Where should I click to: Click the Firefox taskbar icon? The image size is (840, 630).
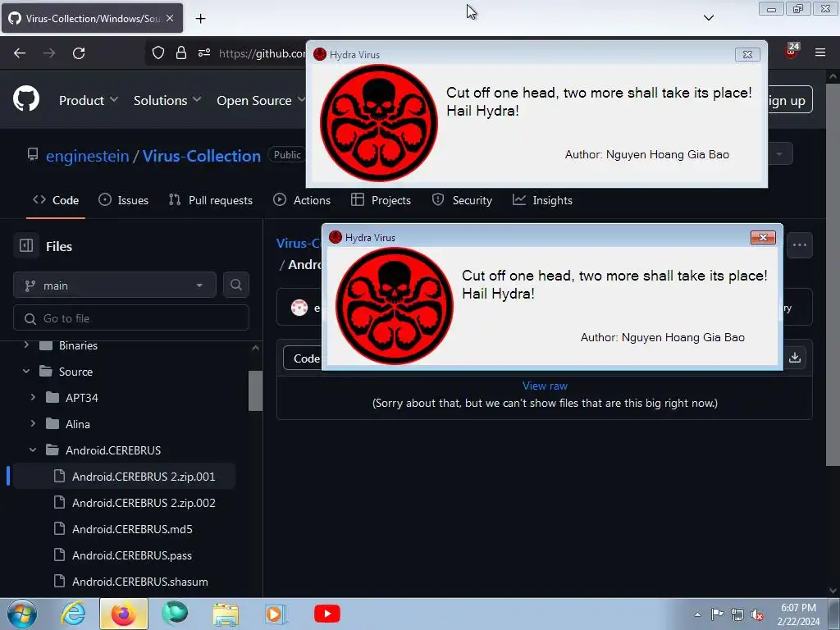coord(123,614)
